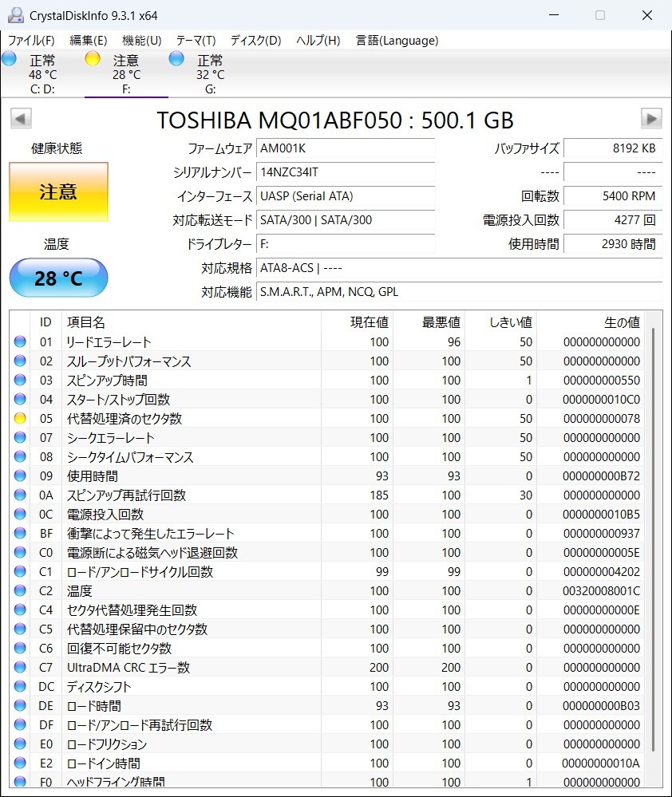
Task: Click status orb of row DE ロード時間
Action: point(20,705)
